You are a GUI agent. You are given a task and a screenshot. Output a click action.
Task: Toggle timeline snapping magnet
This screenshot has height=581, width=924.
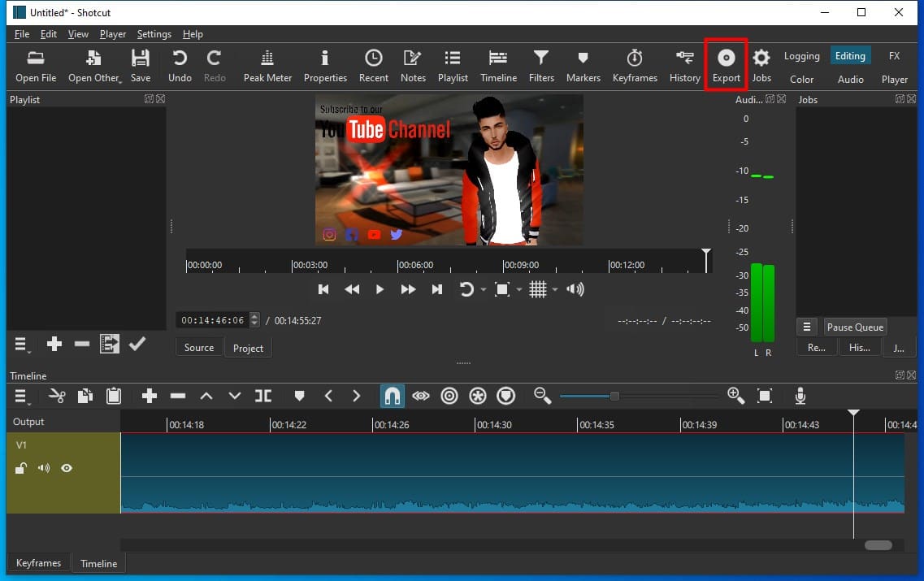pos(392,396)
